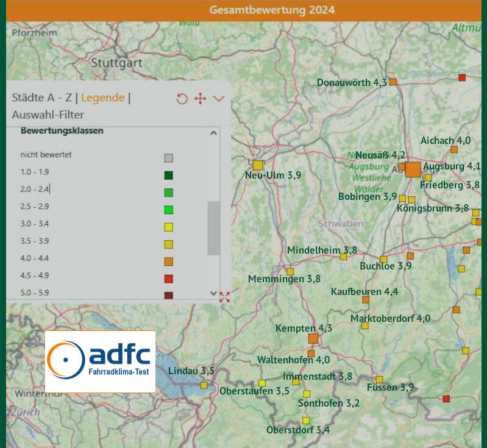The width and height of the screenshot is (487, 448).
Task: Switch to the Legende tab
Action: 103,98
